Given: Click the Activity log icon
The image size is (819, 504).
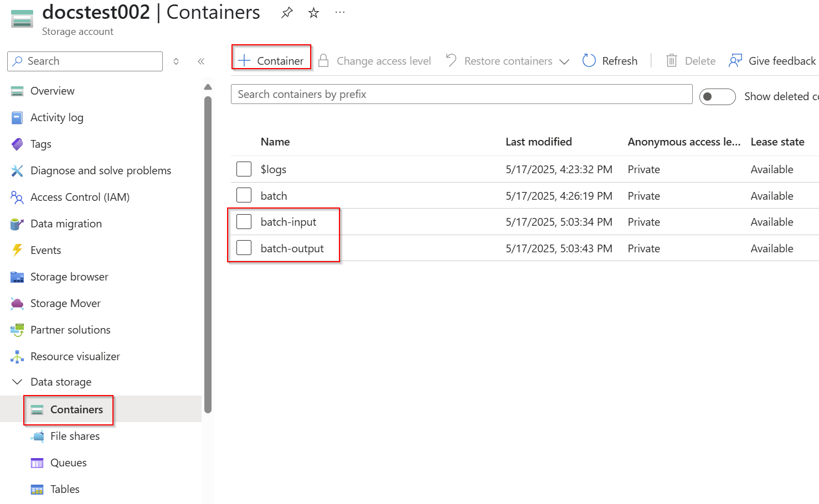Looking at the screenshot, I should pyautogui.click(x=17, y=118).
